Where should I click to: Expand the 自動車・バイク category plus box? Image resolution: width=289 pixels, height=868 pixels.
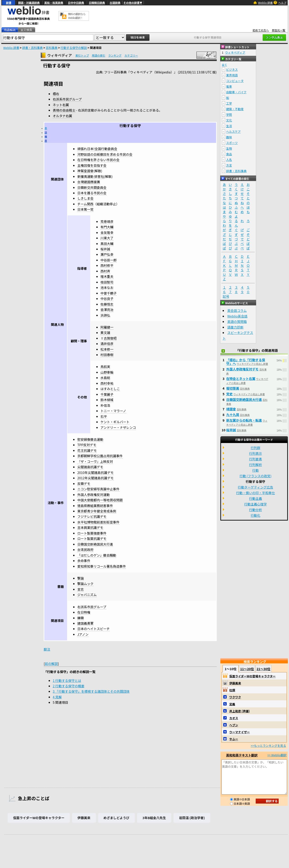(224, 92)
